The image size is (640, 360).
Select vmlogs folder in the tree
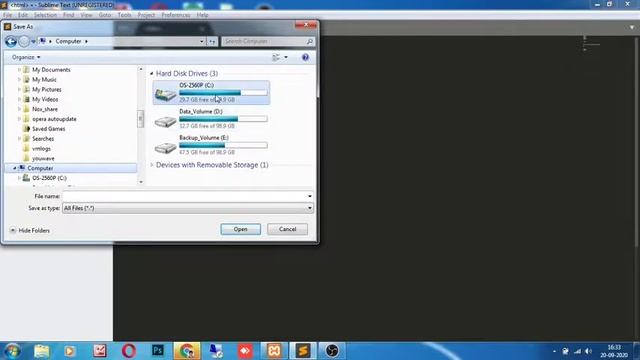coord(41,149)
